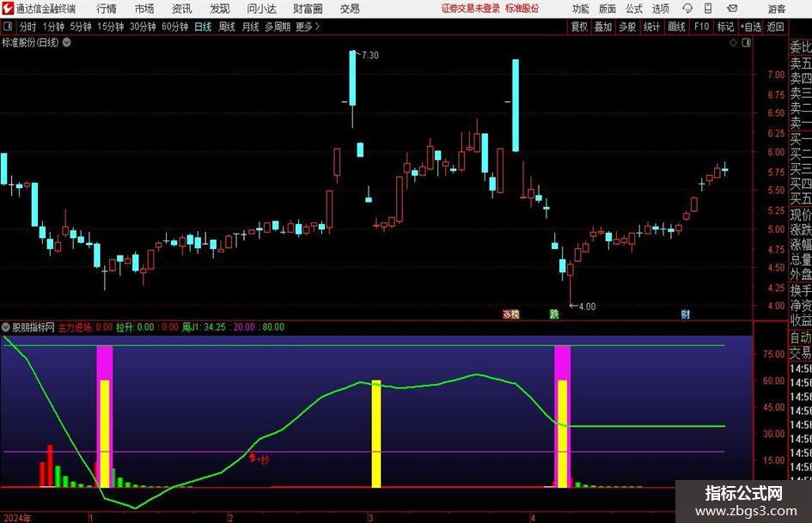This screenshot has height=523, width=812.
Task: Click the 周J1: 34.25 indicator value
Action: 204,326
